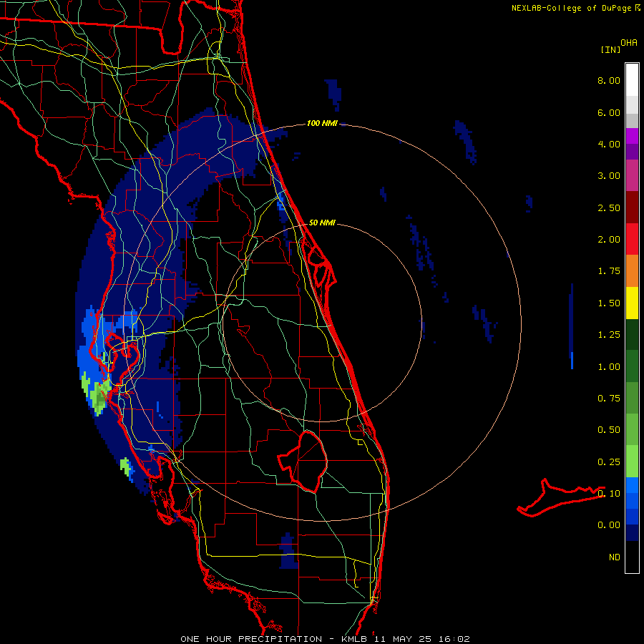644x644 pixels.
Task: Click the ONE HOUR PRECIPITATION title text
Action: [x=251, y=639]
